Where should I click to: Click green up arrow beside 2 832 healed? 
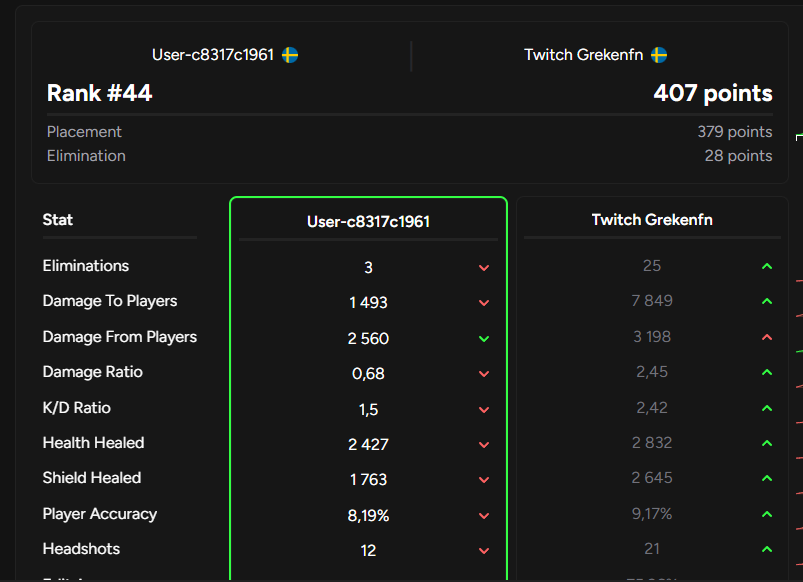click(x=767, y=443)
